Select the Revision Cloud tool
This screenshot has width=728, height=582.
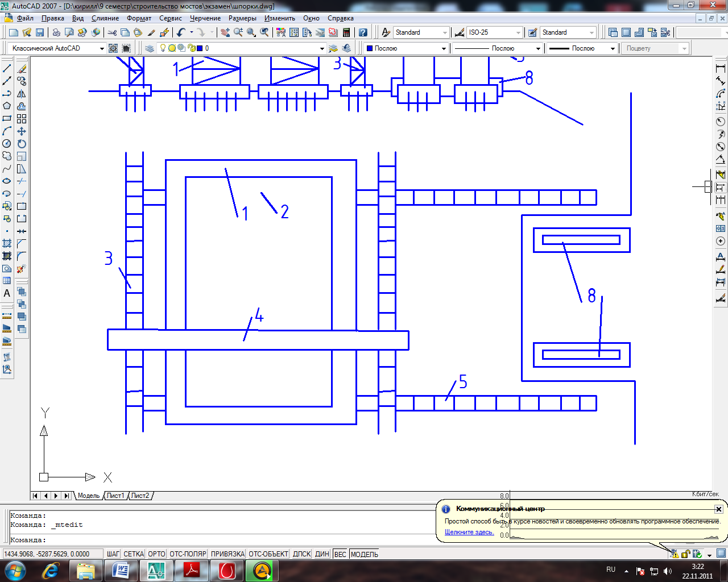tap(7, 156)
